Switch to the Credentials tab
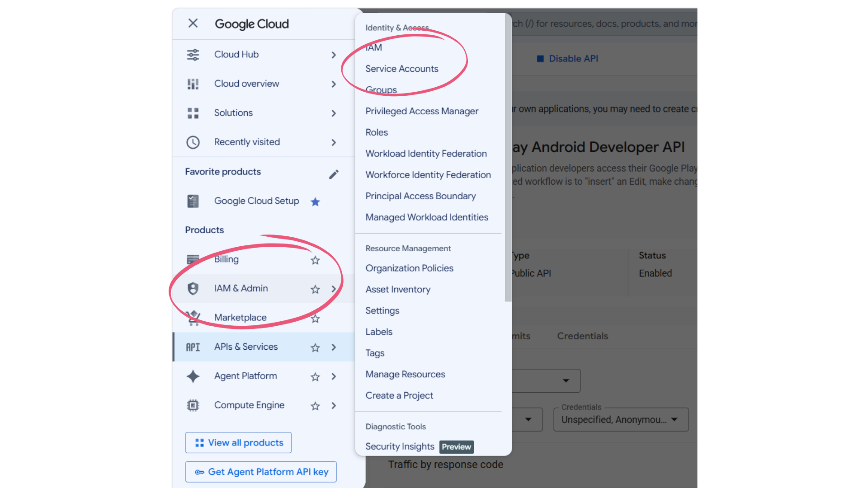 tap(583, 336)
